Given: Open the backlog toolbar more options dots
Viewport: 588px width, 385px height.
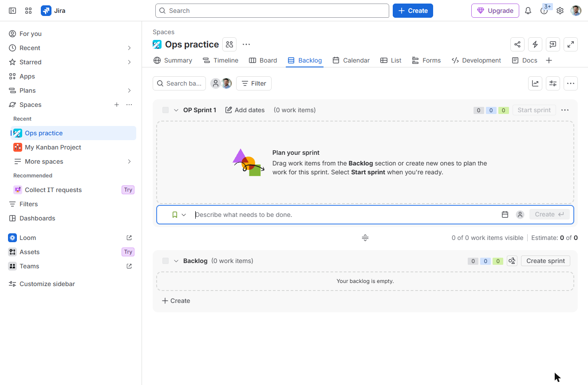Looking at the screenshot, I should coord(571,83).
